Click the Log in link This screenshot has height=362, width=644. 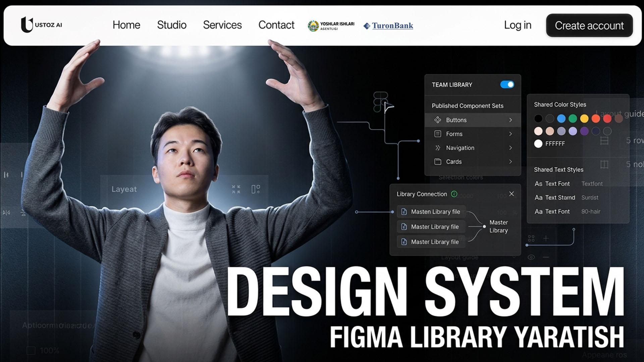(518, 25)
